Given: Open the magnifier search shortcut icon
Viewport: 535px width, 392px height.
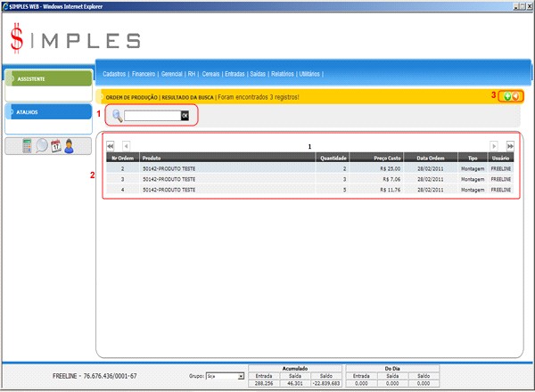Looking at the screenshot, I should (42, 146).
